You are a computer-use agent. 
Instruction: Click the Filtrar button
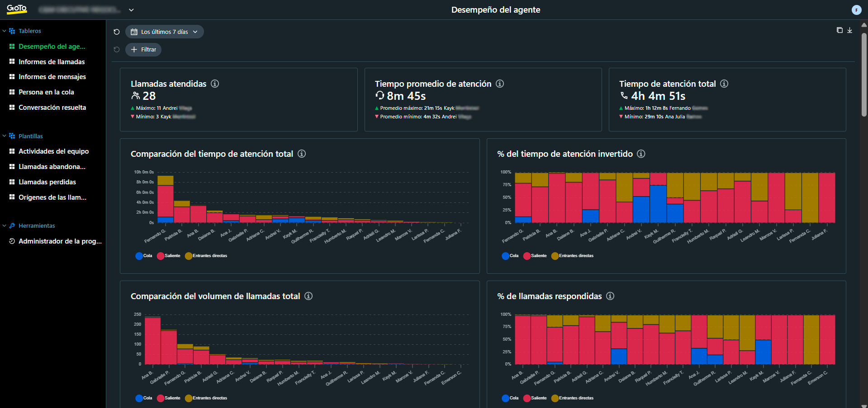coord(143,50)
